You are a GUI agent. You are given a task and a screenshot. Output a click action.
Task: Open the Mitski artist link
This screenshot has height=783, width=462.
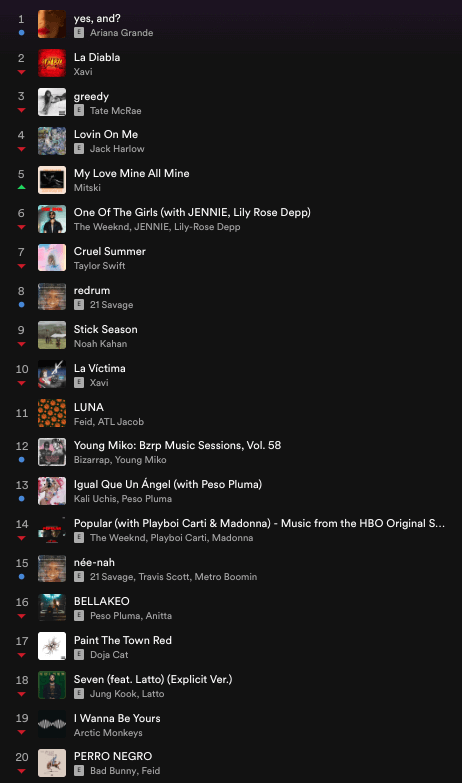click(87, 188)
